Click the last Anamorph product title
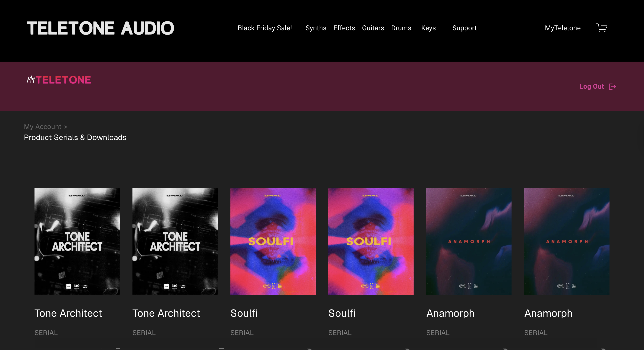644x350 pixels. [548, 313]
